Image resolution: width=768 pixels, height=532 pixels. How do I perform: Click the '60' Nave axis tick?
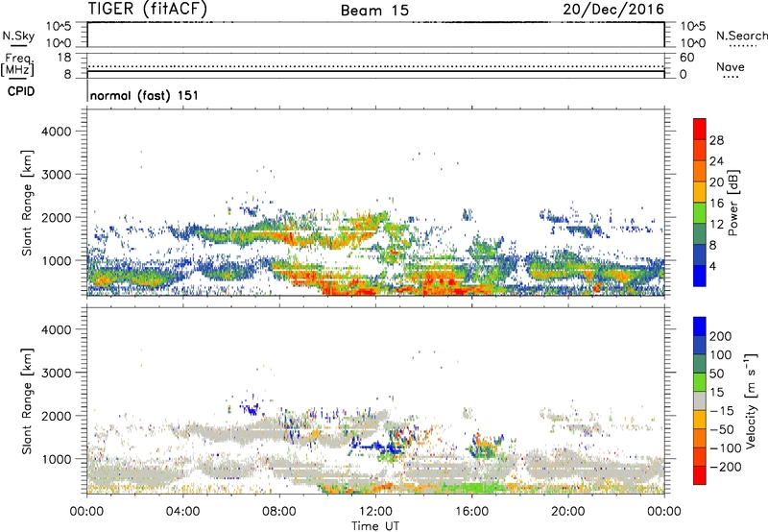[686, 58]
